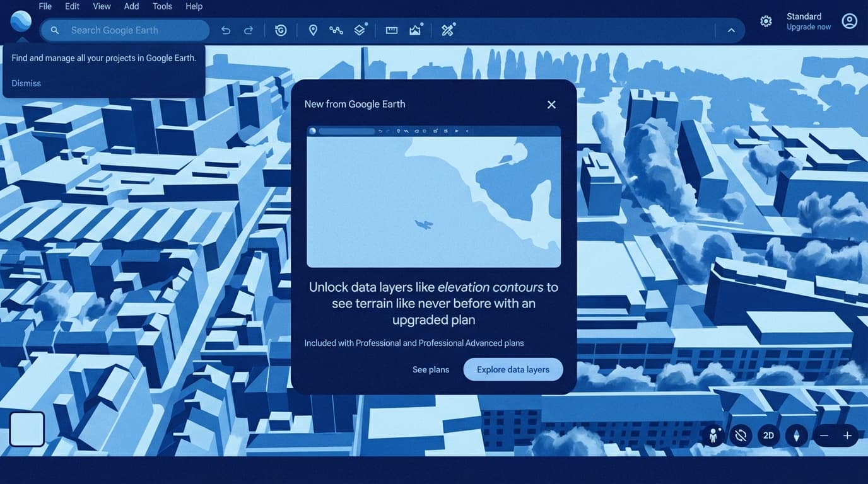The image size is (868, 484).
Task: Open the File menu
Action: pyautogui.click(x=45, y=6)
